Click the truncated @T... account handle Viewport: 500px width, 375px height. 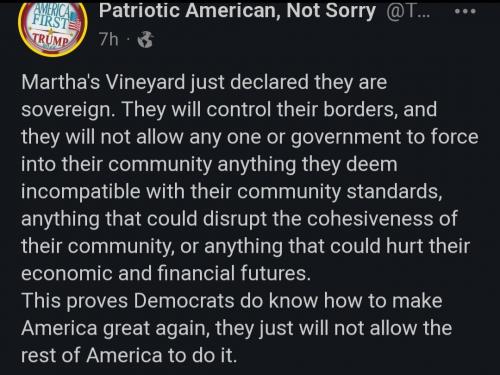click(x=408, y=11)
